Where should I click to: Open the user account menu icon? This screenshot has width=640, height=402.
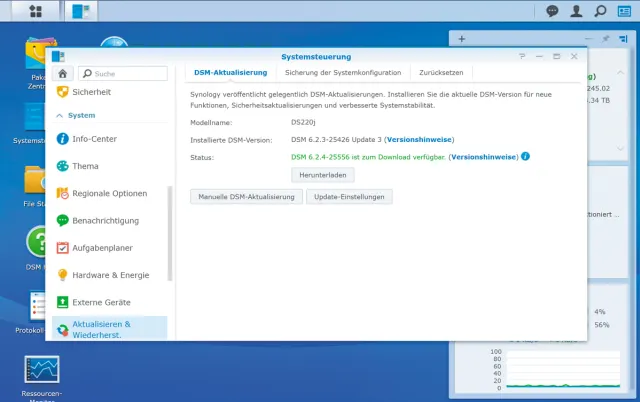click(x=576, y=11)
